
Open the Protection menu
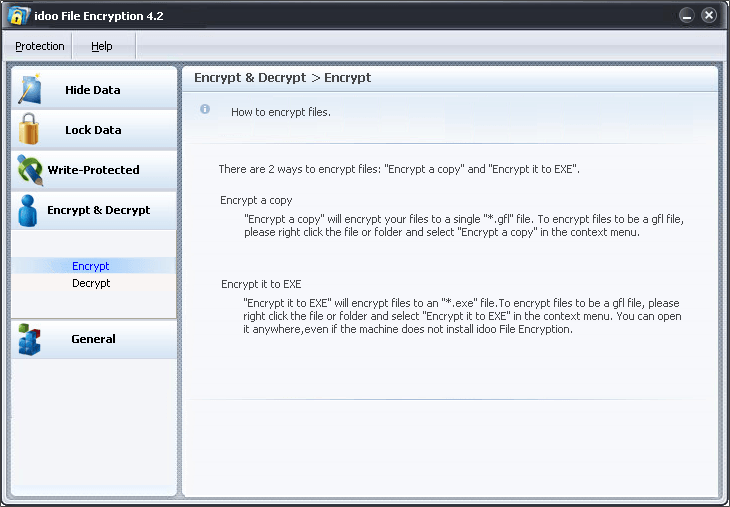40,46
